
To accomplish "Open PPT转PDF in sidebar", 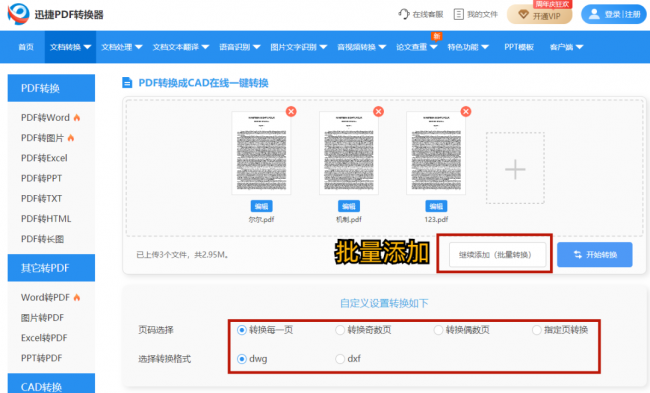I will [x=41, y=358].
